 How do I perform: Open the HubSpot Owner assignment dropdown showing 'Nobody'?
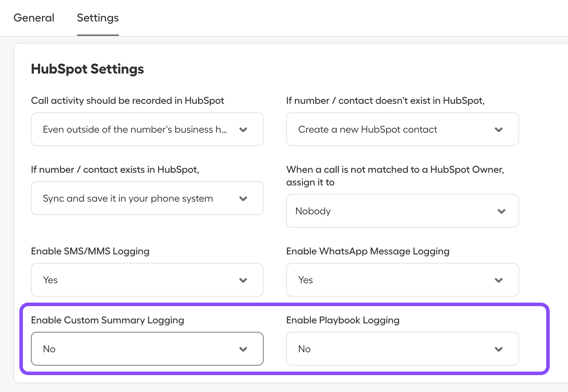(402, 211)
